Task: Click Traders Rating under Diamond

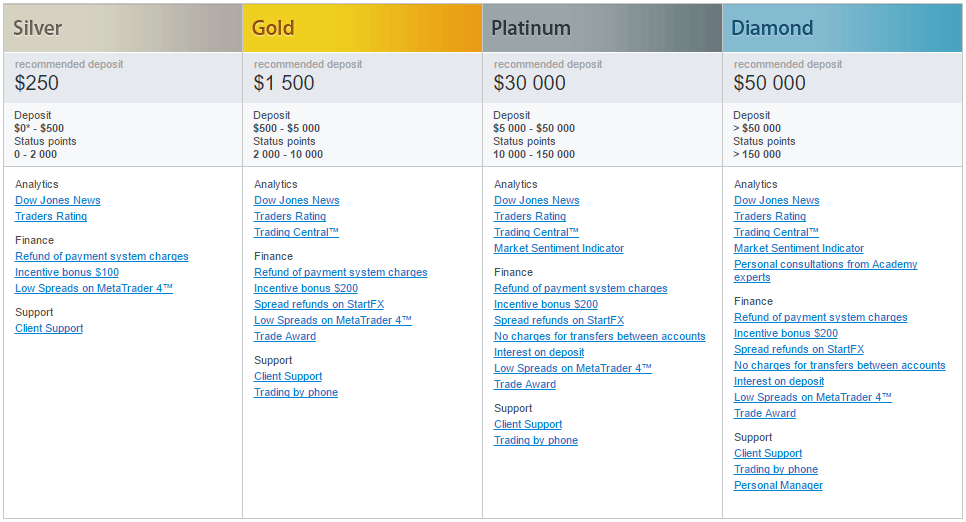Action: click(769, 216)
